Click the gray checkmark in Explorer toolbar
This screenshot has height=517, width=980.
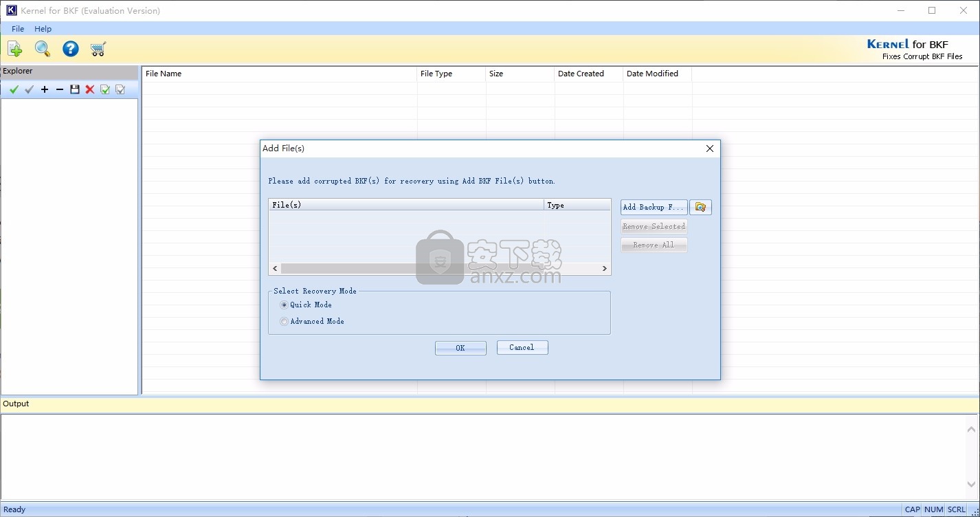[29, 89]
